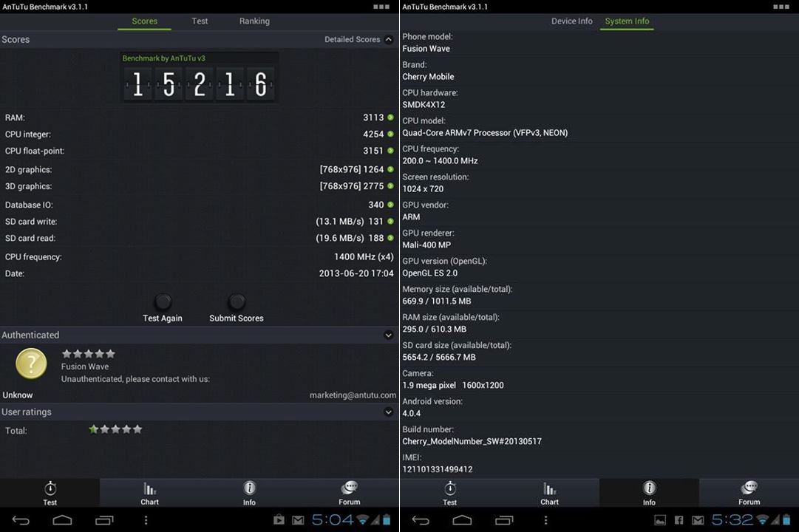Open overflow menu in left title bar

click(381, 7)
